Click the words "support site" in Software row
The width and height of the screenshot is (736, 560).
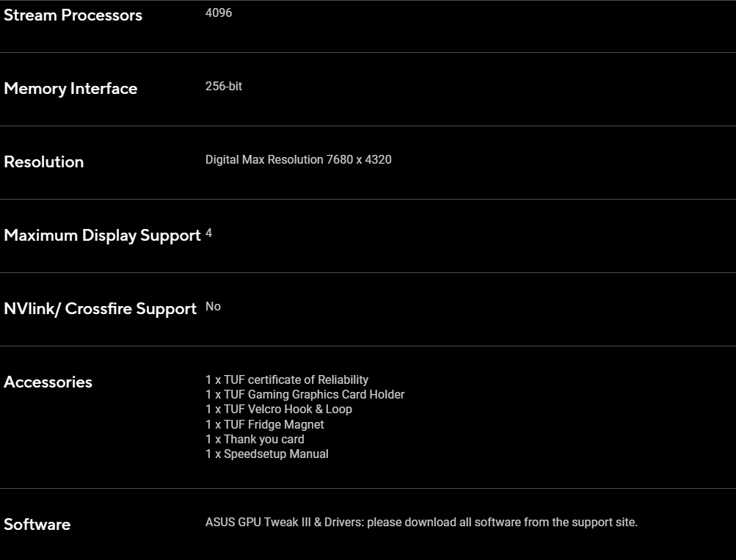click(605, 523)
